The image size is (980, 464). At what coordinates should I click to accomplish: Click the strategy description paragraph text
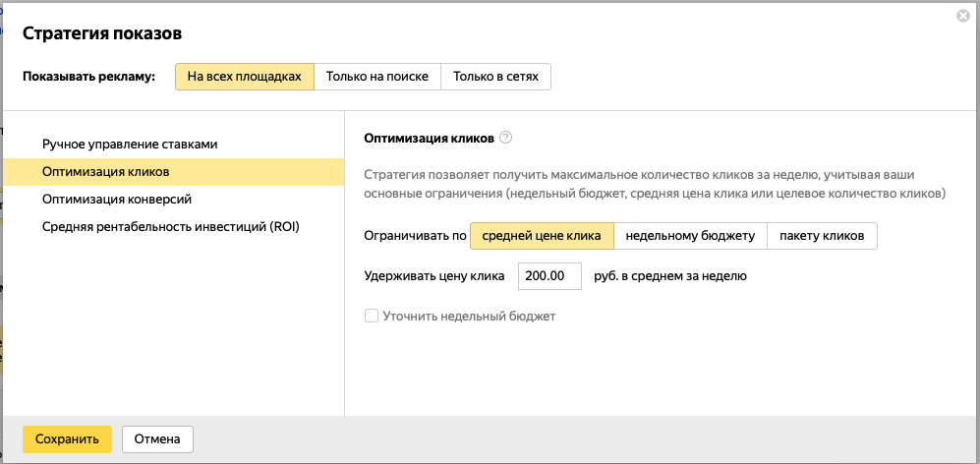coord(654,185)
